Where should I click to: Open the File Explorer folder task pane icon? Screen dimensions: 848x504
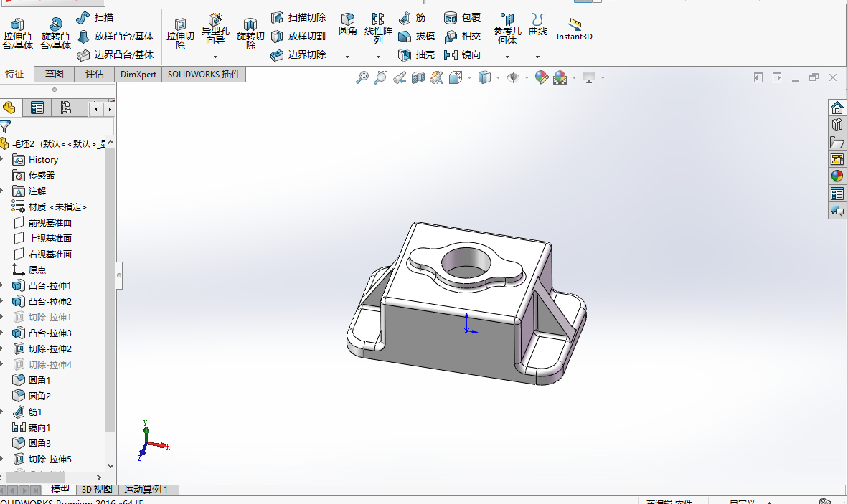click(837, 142)
